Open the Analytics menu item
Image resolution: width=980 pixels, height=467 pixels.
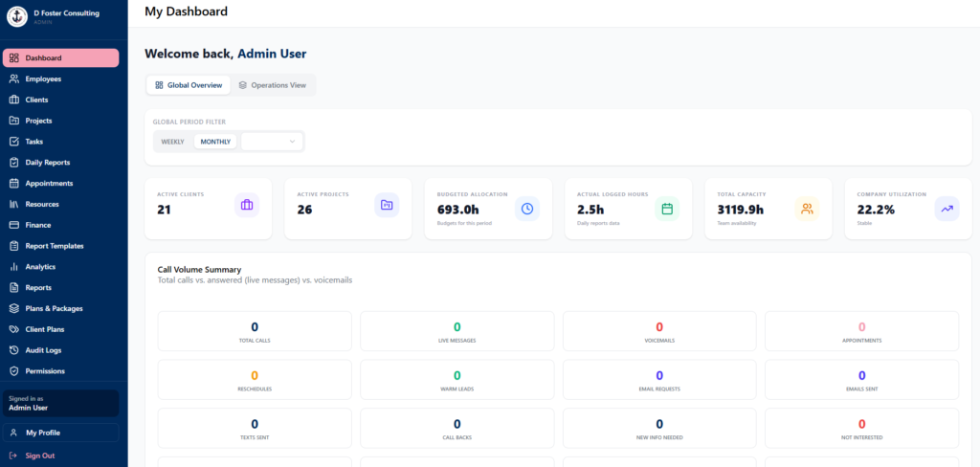(x=60, y=267)
